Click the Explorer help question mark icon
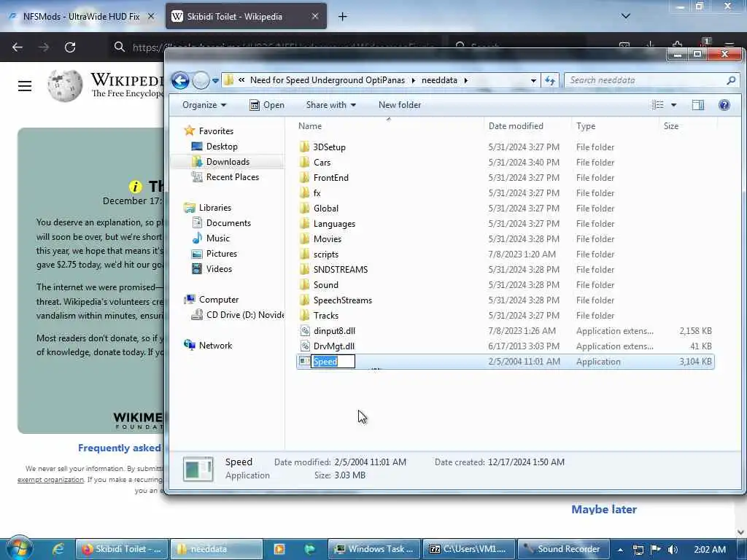 (724, 105)
